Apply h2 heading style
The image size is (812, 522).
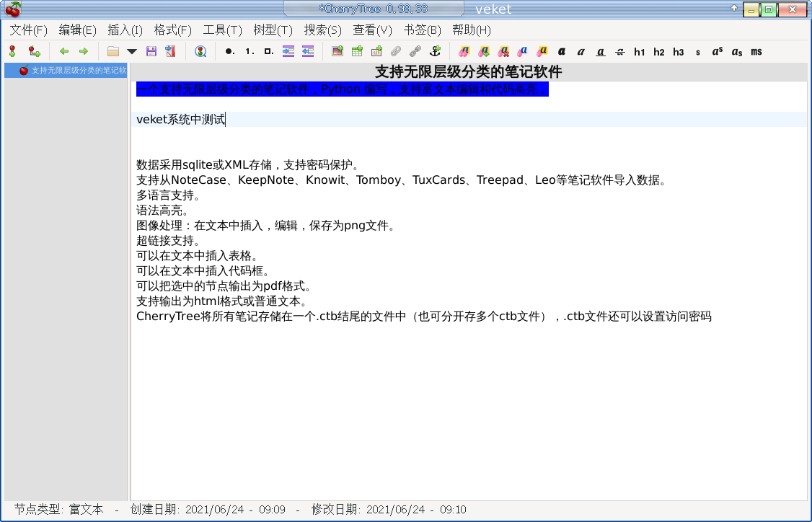[x=658, y=52]
